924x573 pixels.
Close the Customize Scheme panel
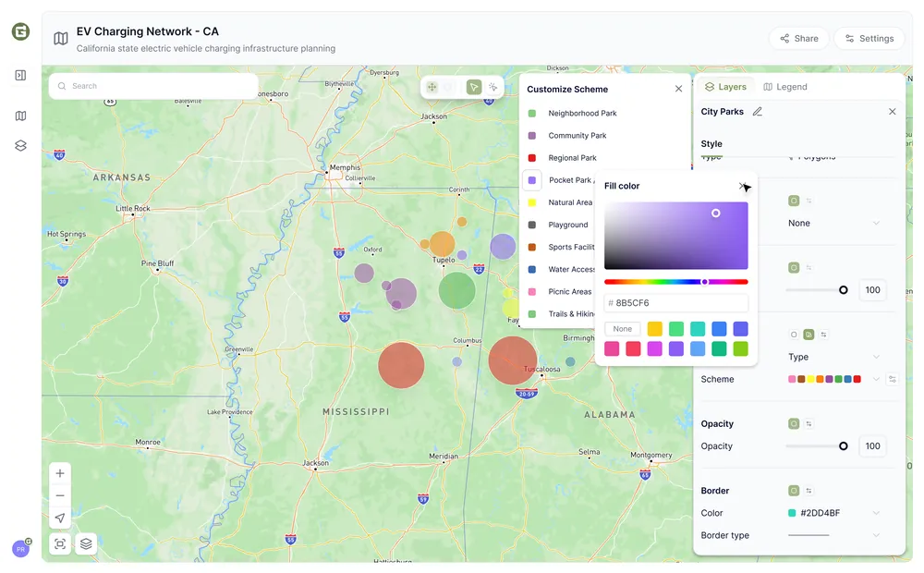coord(679,89)
